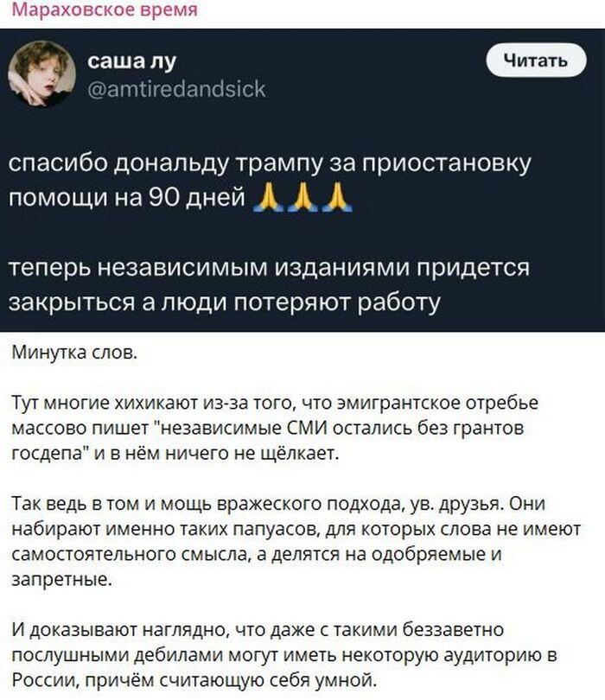Open the саша лу display name
Screen dimensions: 605x700
point(130,60)
